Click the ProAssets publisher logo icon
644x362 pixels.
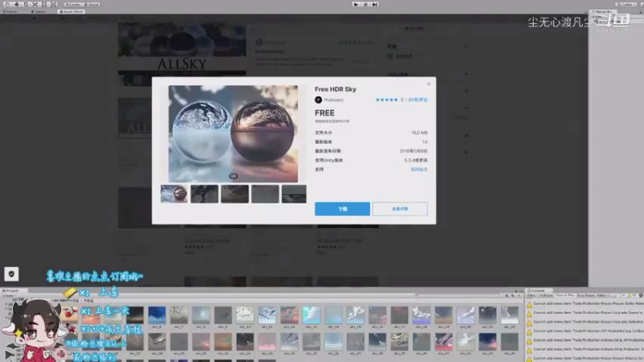point(318,100)
